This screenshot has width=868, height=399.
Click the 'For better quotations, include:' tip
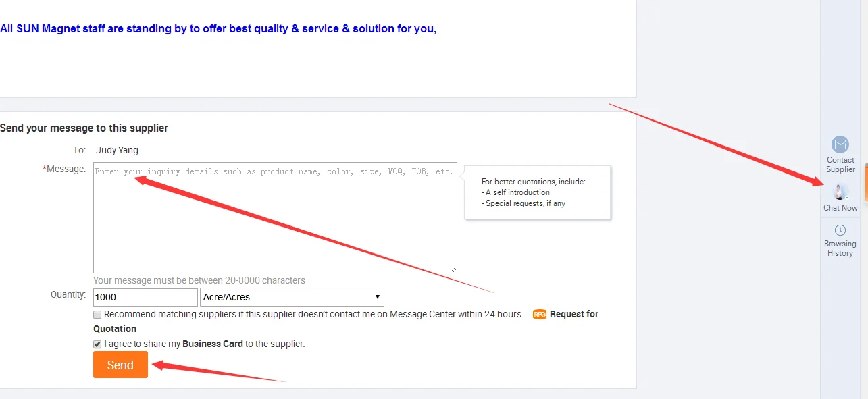pyautogui.click(x=533, y=182)
